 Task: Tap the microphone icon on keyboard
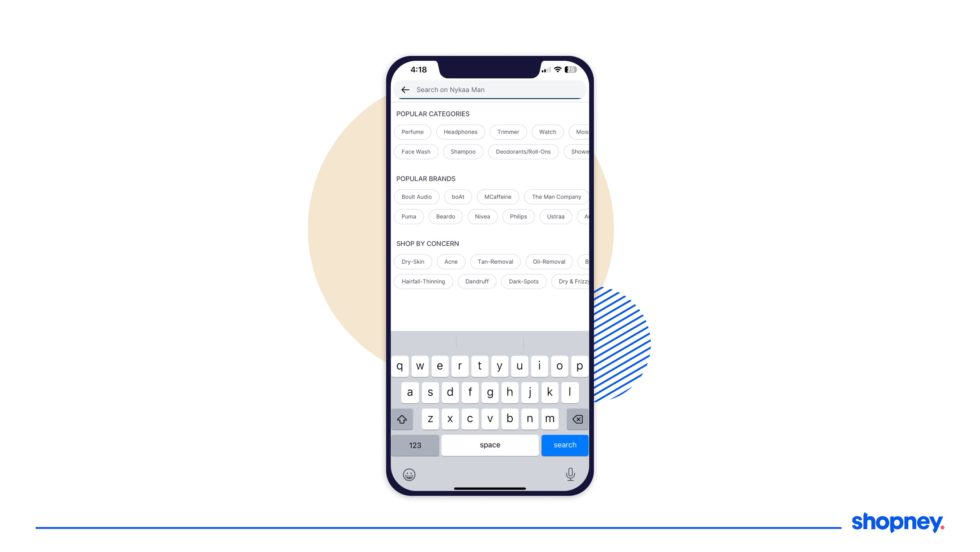coord(570,474)
